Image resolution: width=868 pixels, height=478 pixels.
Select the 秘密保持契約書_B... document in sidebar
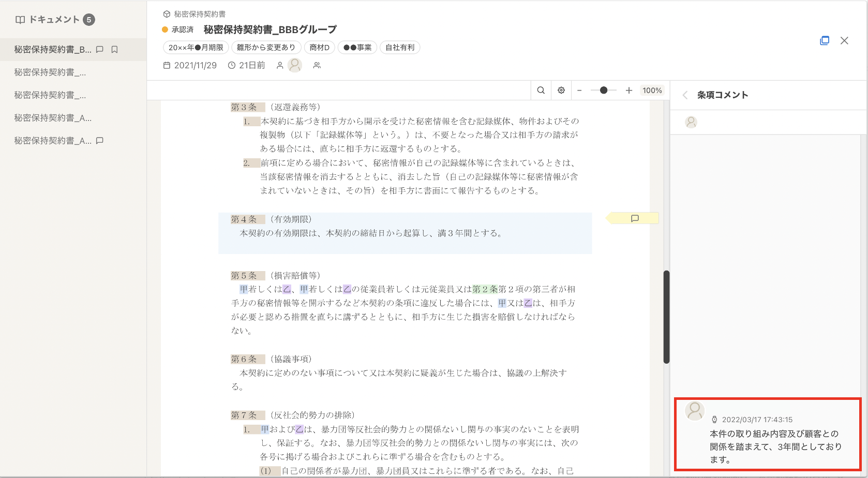point(52,50)
